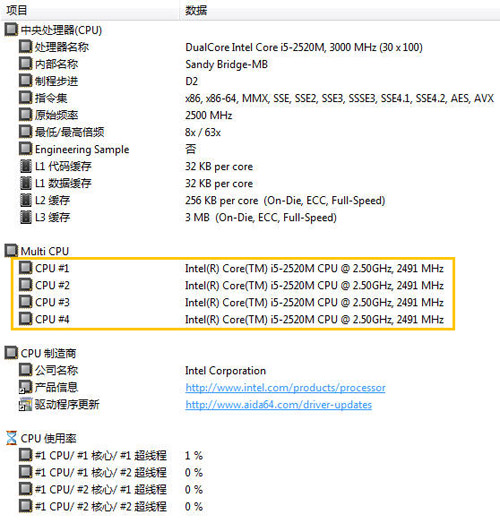Click the shortcut icon beside 产品信息
The width and height of the screenshot is (500, 523).
pyautogui.click(x=25, y=387)
